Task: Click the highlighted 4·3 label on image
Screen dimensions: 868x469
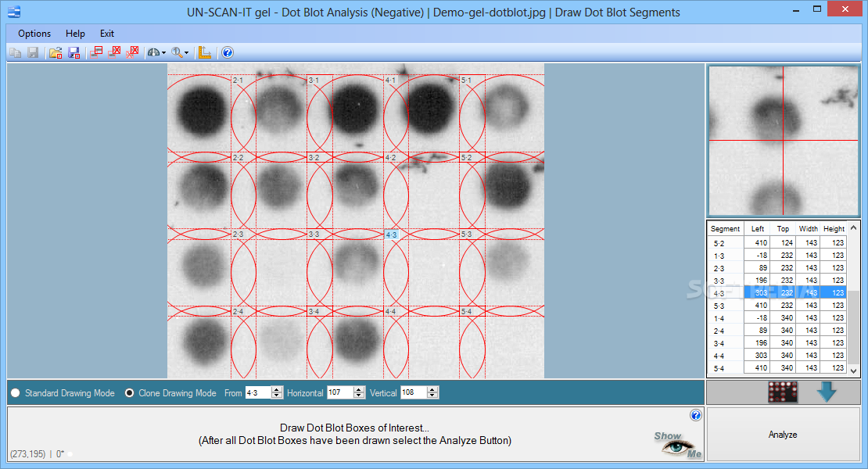Action: coord(391,235)
